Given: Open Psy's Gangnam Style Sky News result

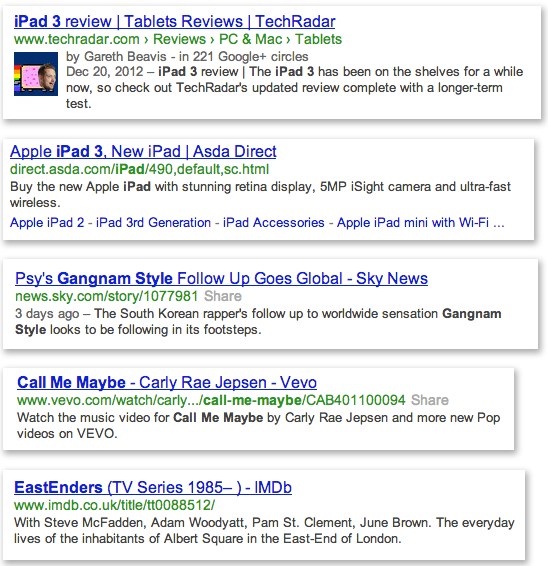Looking at the screenshot, I should tap(221, 278).
